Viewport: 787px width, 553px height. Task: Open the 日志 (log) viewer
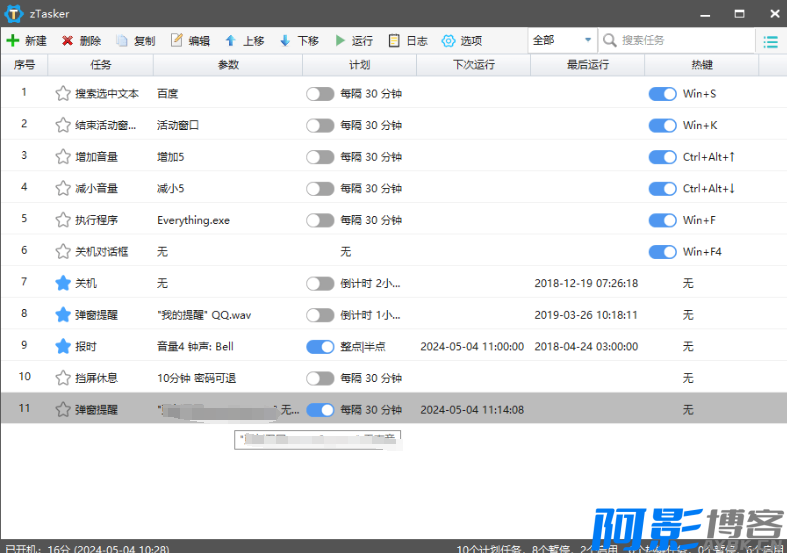(x=395, y=41)
